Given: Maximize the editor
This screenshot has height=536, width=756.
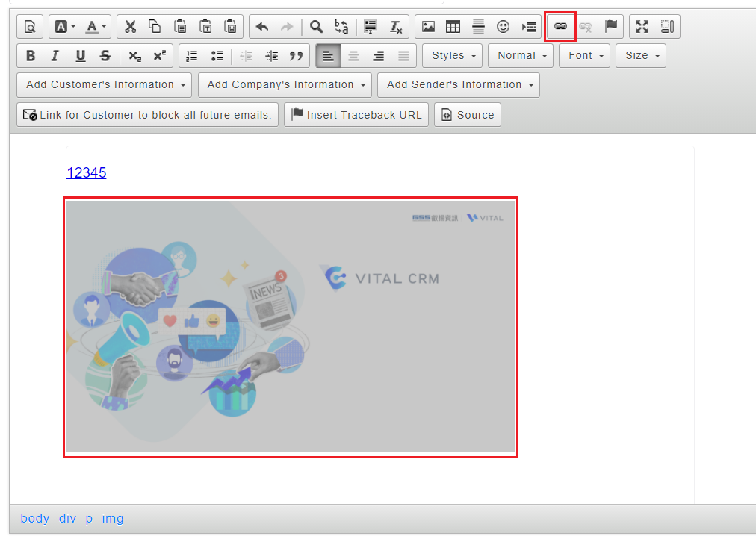Looking at the screenshot, I should pos(642,27).
